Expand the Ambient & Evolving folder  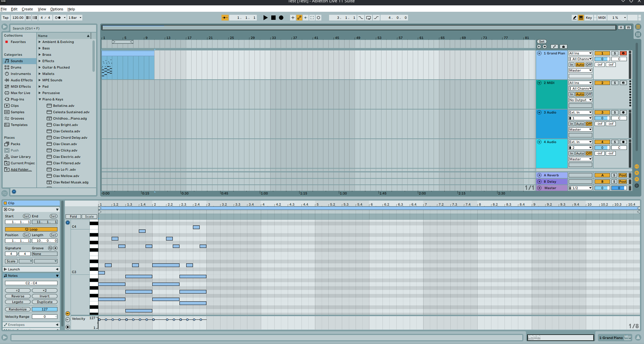click(40, 42)
